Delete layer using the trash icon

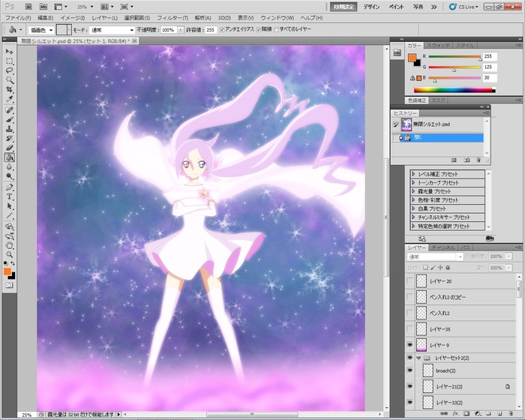(x=510, y=414)
